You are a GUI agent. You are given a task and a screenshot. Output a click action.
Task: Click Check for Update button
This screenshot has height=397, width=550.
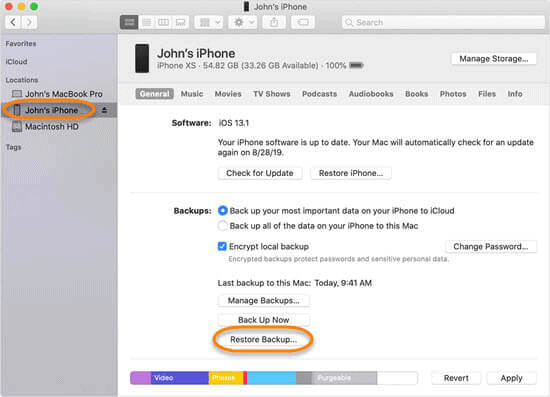(x=260, y=173)
